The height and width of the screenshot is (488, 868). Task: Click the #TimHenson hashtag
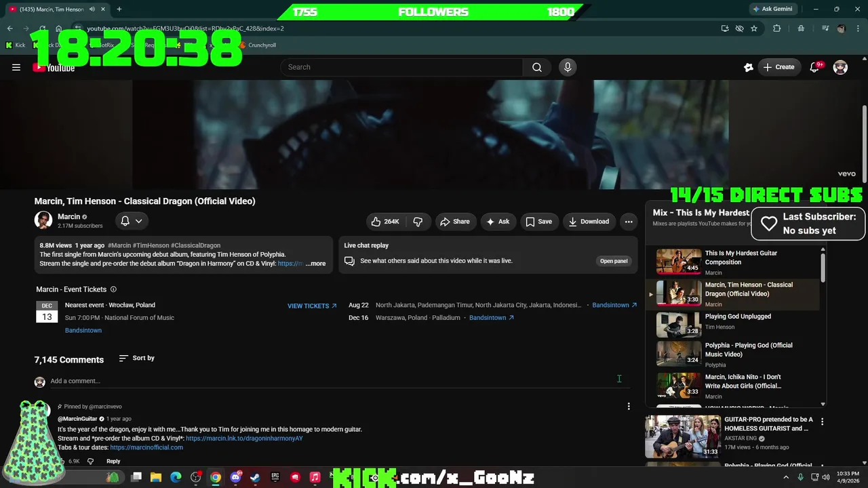click(151, 245)
